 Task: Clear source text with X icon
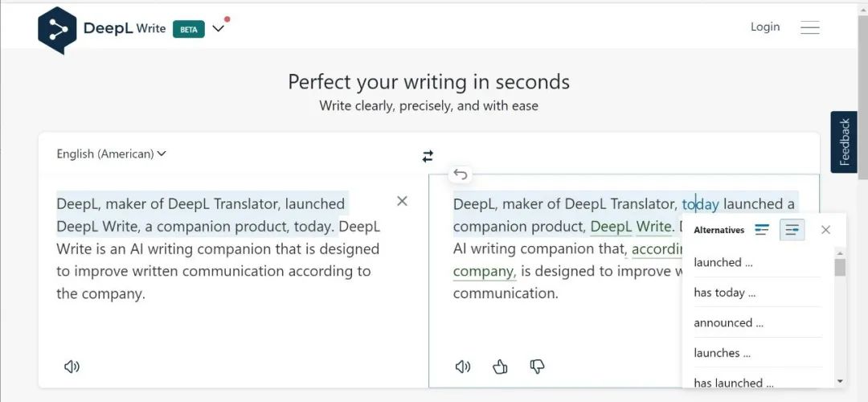tap(402, 201)
